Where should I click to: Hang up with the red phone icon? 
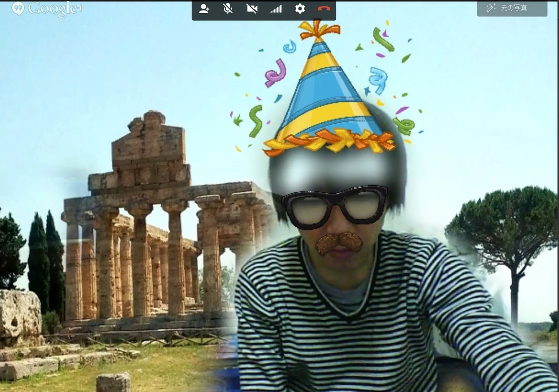[324, 9]
